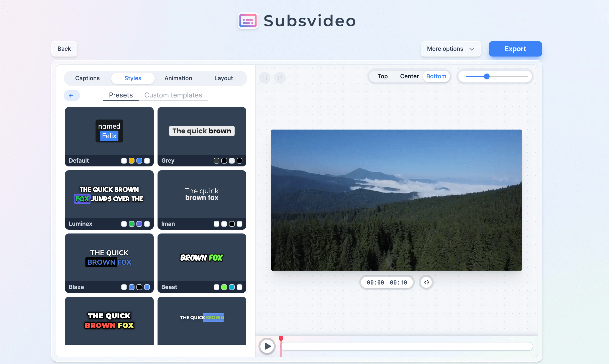Screen dimensions: 609x364
Task: Click the red playhead marker
Action: (281, 338)
